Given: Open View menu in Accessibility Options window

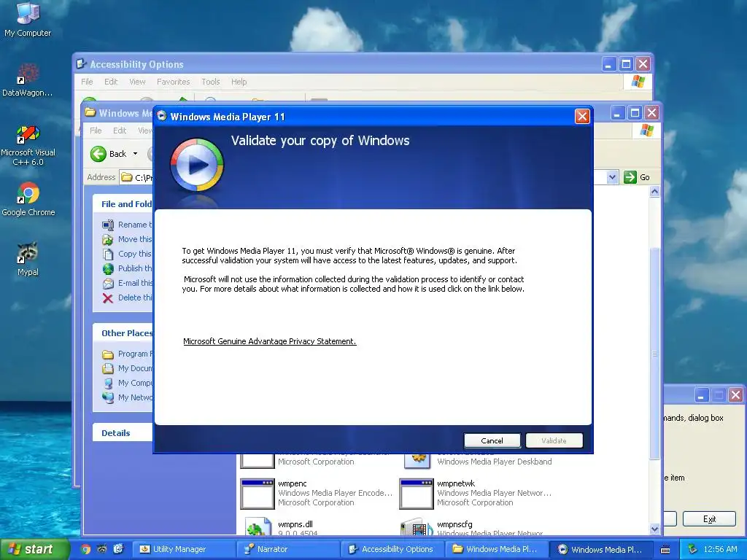Looking at the screenshot, I should (x=137, y=82).
